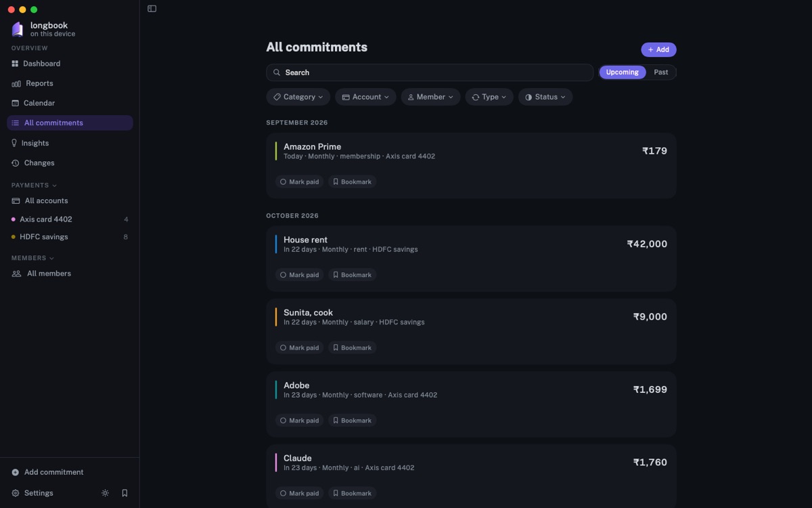Mark Amazon Prime as paid
This screenshot has height=508, width=812.
tap(299, 182)
